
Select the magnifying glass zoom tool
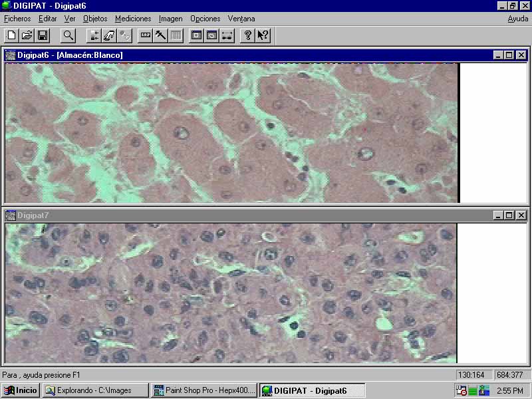click(68, 35)
